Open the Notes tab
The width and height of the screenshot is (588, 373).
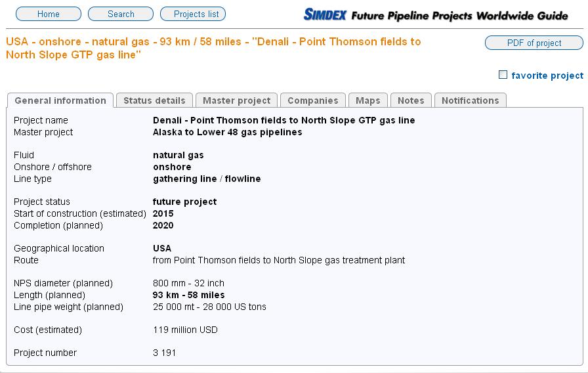pos(411,100)
